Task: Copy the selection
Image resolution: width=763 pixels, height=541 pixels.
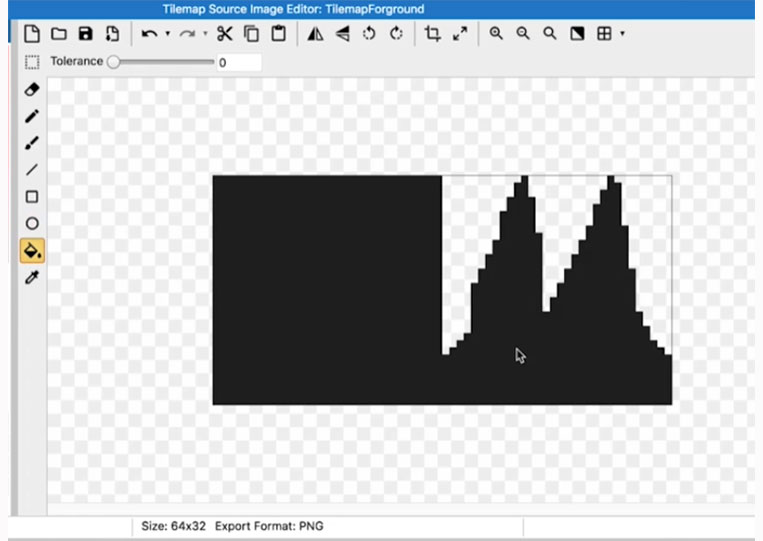Action: [252, 34]
